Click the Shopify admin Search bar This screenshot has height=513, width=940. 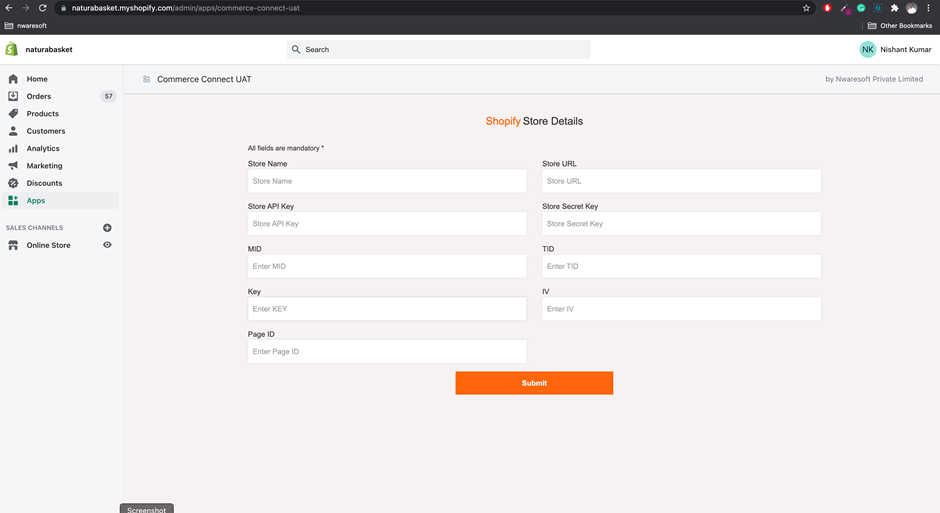point(438,49)
